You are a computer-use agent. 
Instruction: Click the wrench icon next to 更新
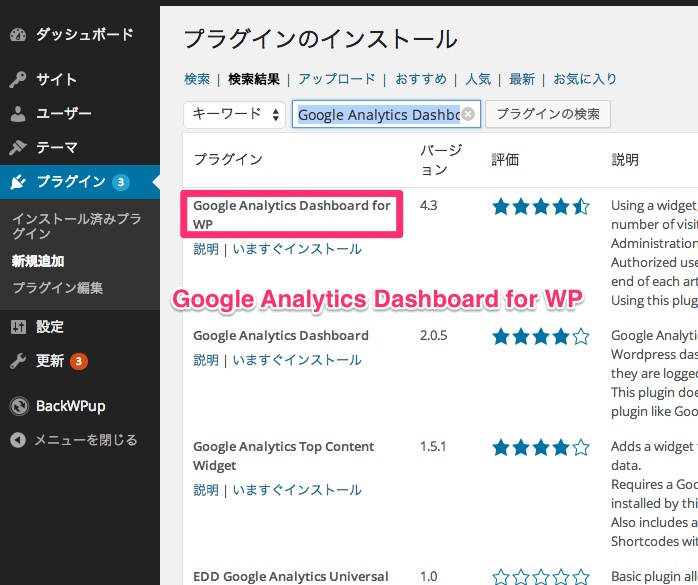(x=18, y=361)
